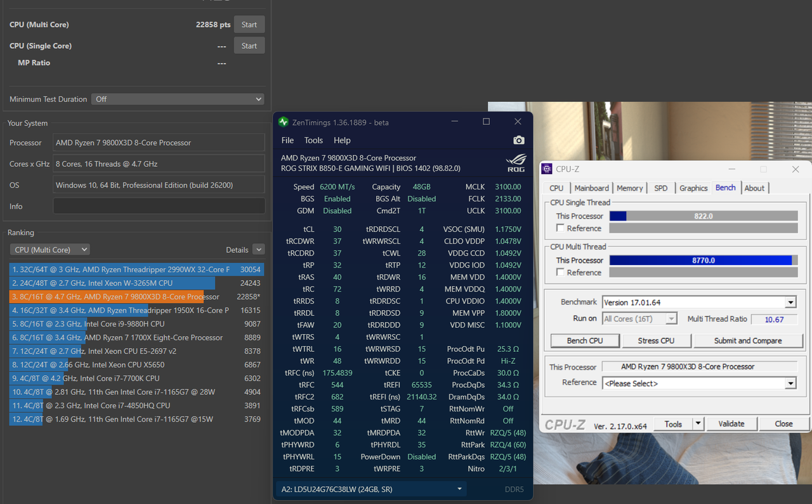This screenshot has height=504, width=812.
Task: Click the Processor field in Your System
Action: tap(159, 143)
